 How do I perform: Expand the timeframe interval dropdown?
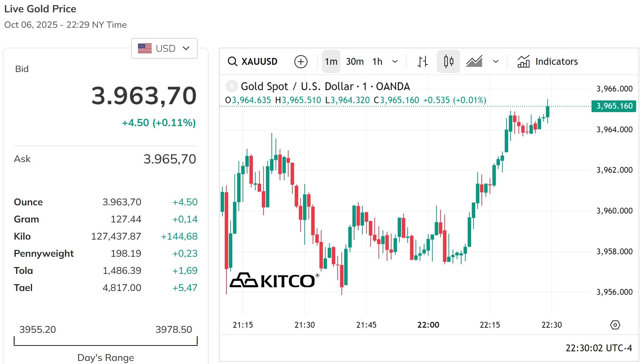pos(395,62)
